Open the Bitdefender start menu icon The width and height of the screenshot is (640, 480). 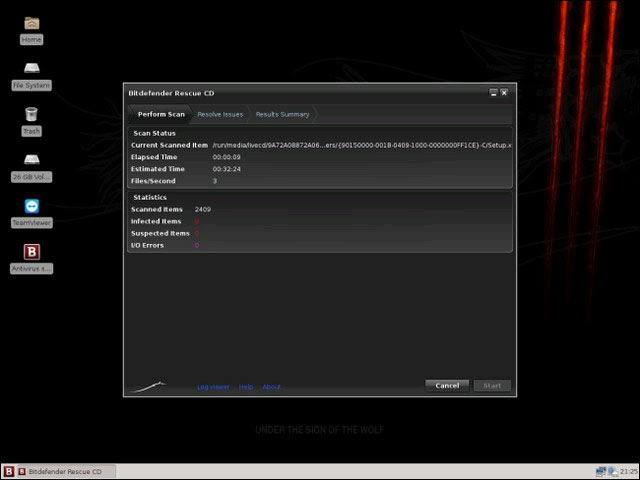(9, 471)
